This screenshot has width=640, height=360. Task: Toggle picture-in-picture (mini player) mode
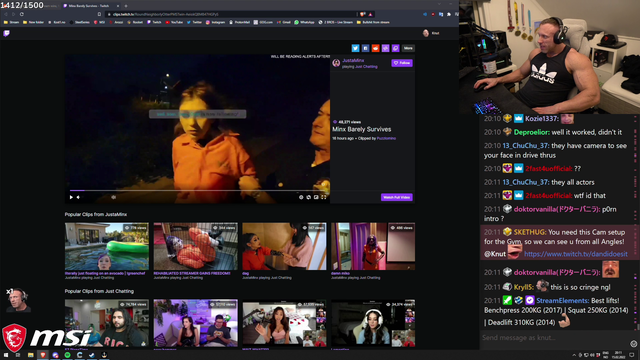[316, 197]
